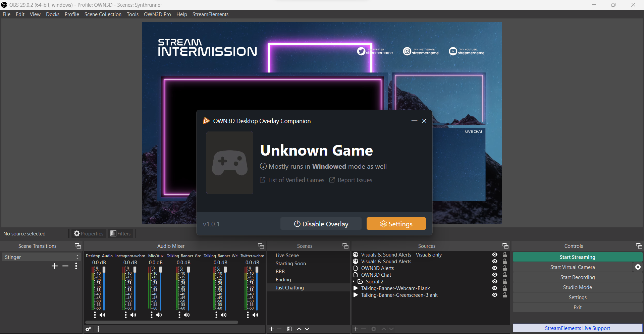Undock the Audio Mixer panel
Image resolution: width=644 pixels, height=334 pixels.
(x=261, y=246)
